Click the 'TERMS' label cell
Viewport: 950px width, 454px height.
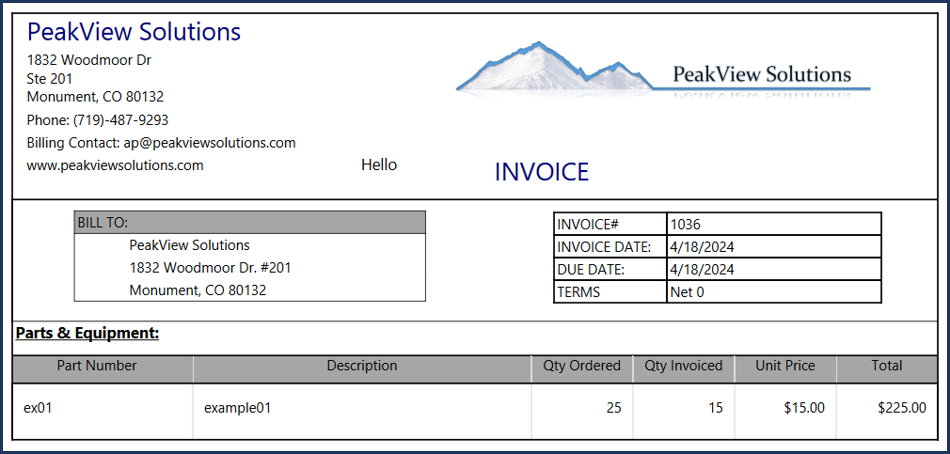[x=610, y=292]
